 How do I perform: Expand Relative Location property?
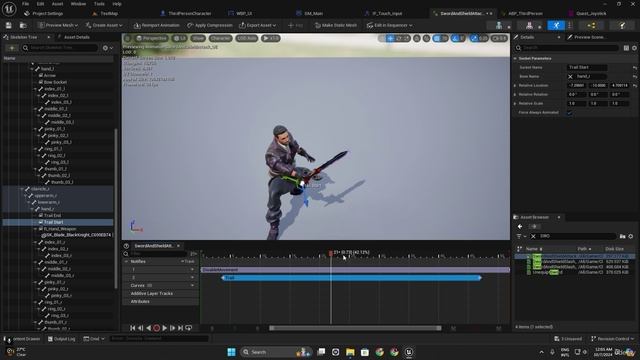[x=515, y=86]
